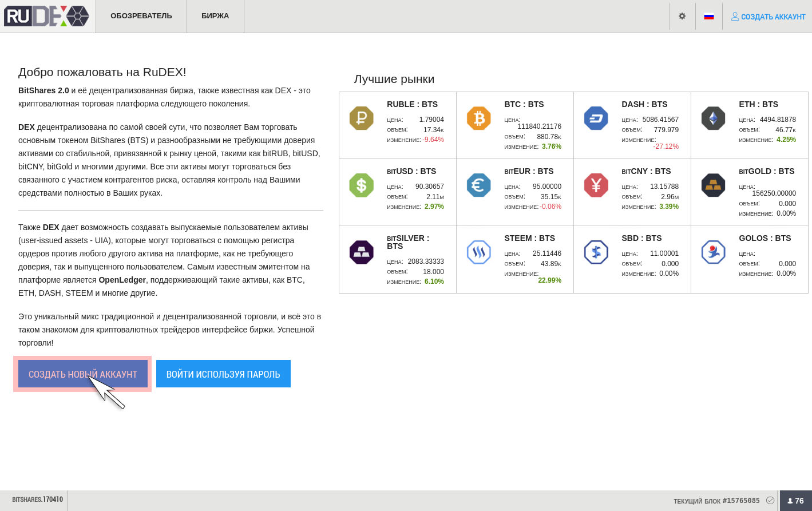812x511 pixels.
Task: Open the STEEM : BTS market title
Action: coord(529,238)
